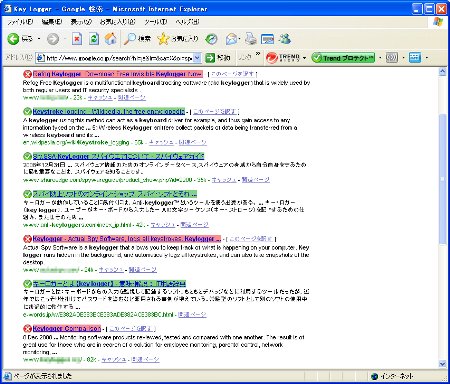The image size is (450, 384).
Task: Click the Print toolbar icon
Action: tap(250, 39)
